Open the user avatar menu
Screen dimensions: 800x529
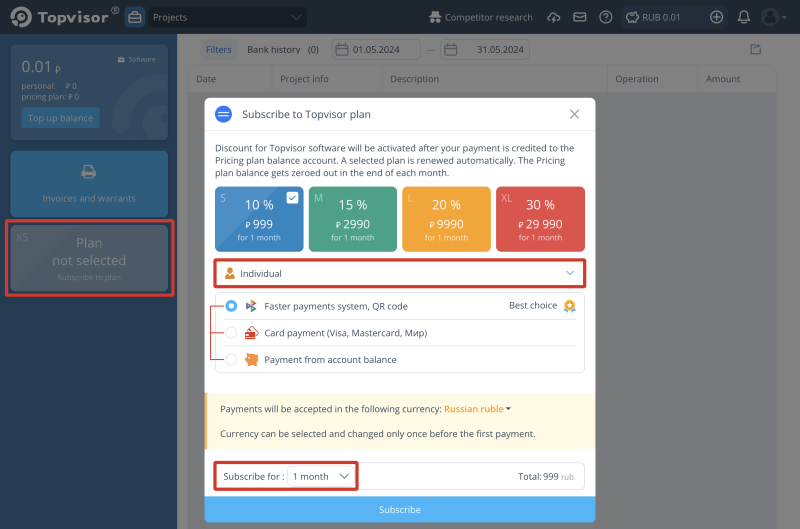(x=773, y=17)
